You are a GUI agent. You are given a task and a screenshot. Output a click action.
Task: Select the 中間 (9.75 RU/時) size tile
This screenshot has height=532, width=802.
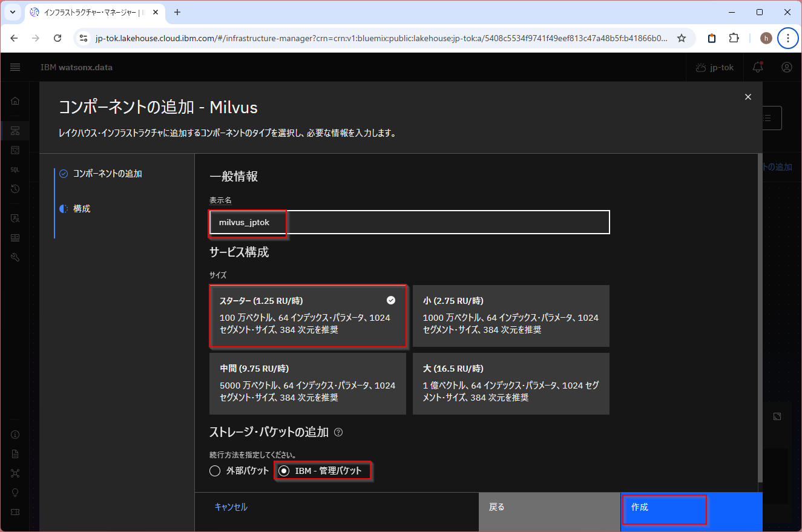click(x=307, y=384)
